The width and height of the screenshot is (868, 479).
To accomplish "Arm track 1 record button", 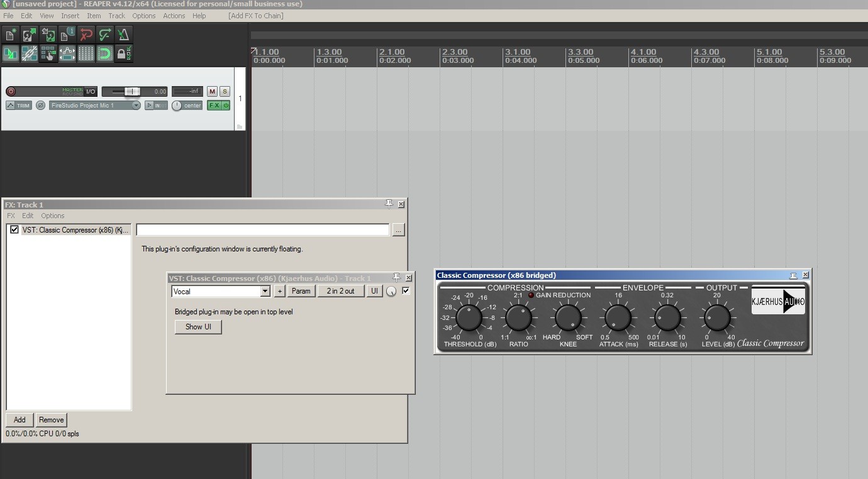I will (11, 91).
